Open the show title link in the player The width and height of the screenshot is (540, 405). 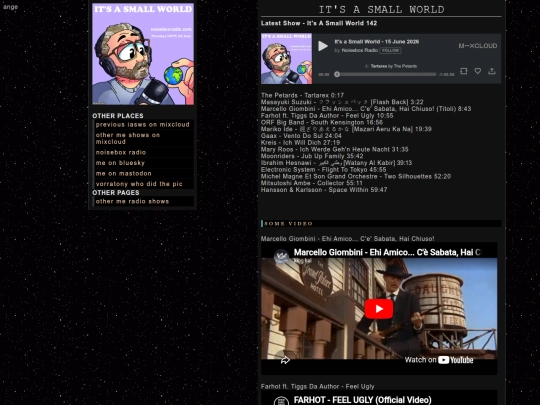tap(377, 42)
